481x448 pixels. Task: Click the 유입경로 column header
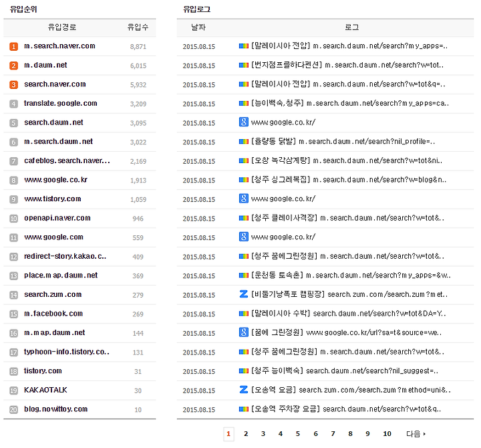62,27
